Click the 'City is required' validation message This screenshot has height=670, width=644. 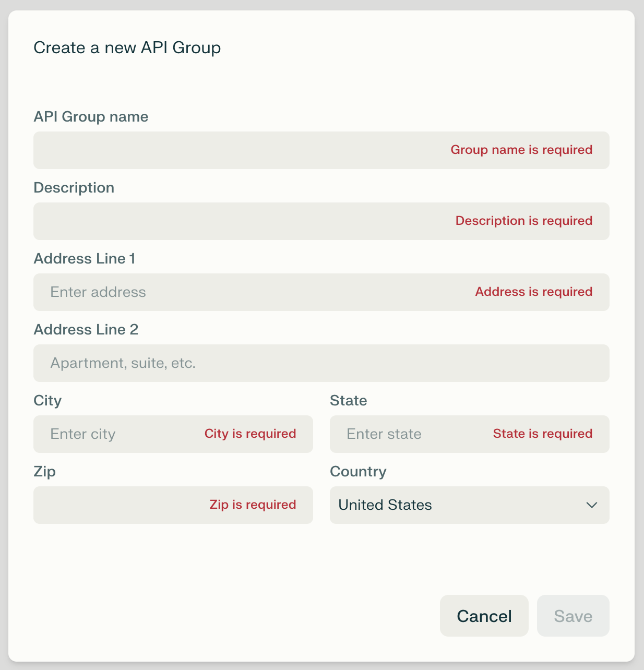pyautogui.click(x=250, y=434)
